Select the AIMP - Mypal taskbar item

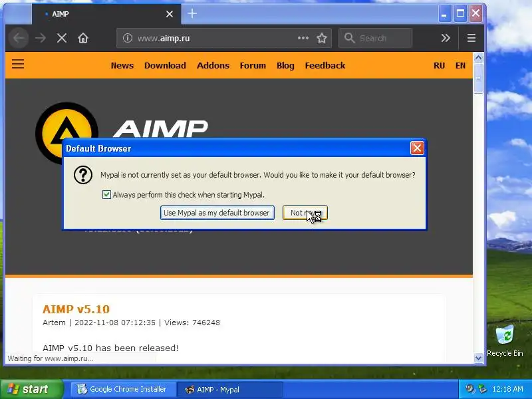pos(230,389)
